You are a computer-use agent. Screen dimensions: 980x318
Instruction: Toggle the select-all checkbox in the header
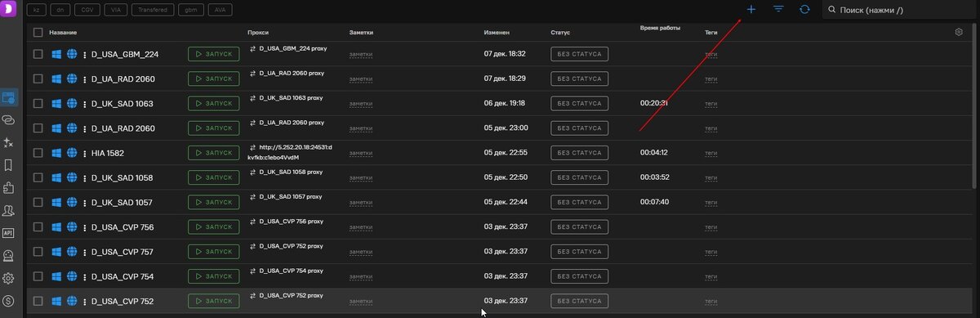(x=38, y=32)
